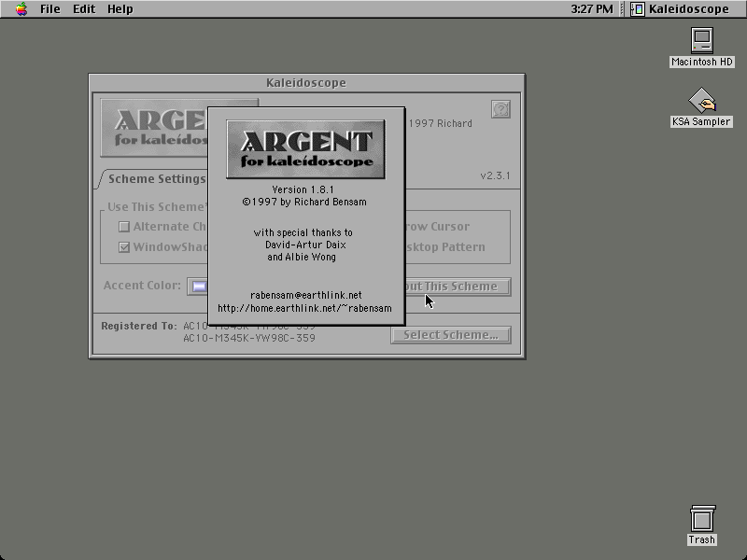Toggle the WindowShade checkbox
This screenshot has width=747, height=560.
pyautogui.click(x=124, y=247)
